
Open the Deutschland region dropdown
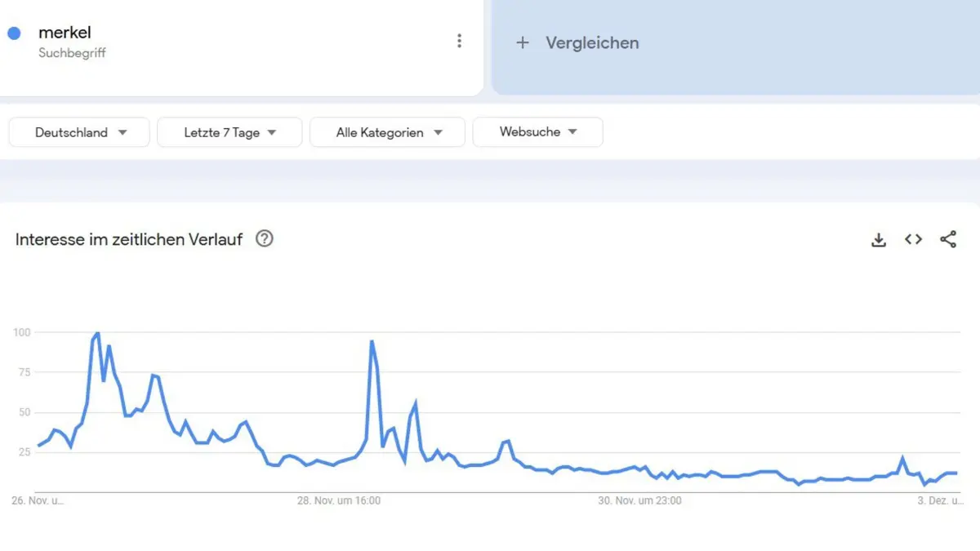pyautogui.click(x=79, y=132)
